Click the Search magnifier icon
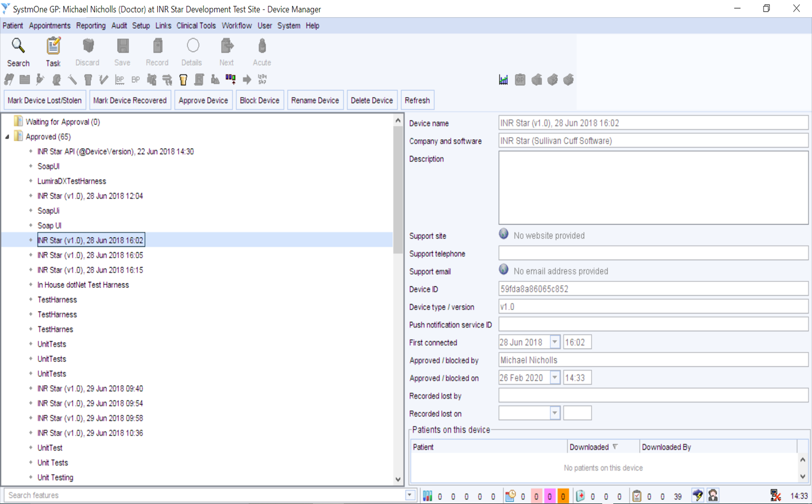Image resolution: width=812 pixels, height=504 pixels. point(18,46)
